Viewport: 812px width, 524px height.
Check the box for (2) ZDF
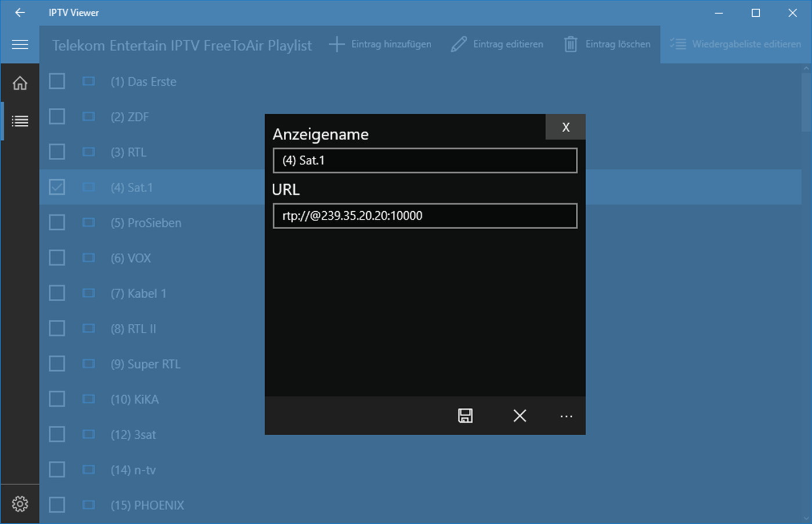57,117
